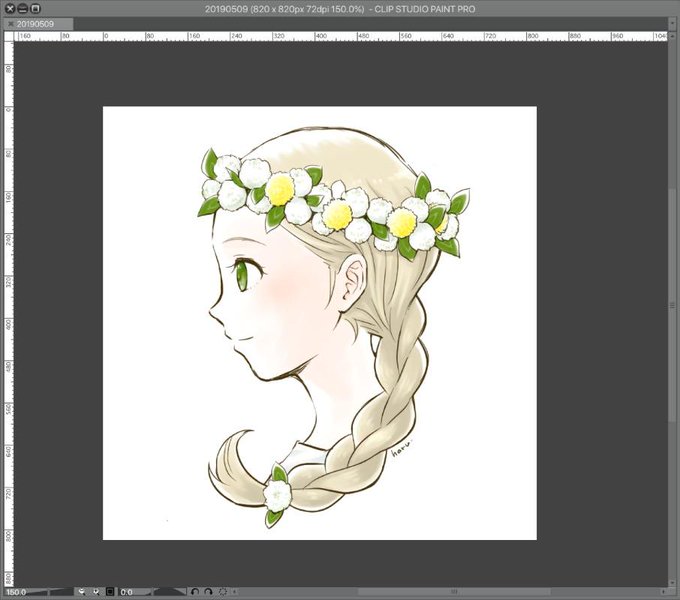This screenshot has width=680, height=600.
Task: Click the zoom out magnifier icon
Action: [82, 592]
